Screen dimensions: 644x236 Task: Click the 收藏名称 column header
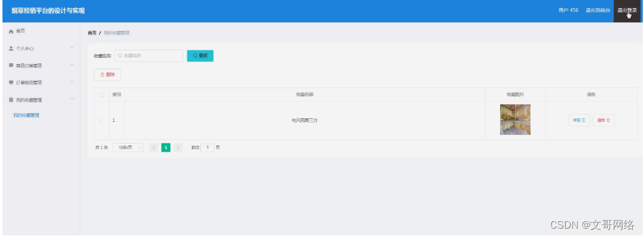tap(305, 94)
